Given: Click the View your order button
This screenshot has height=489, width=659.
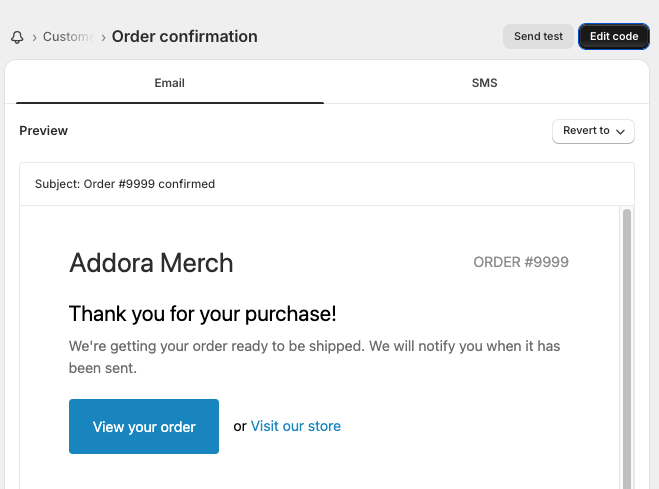Looking at the screenshot, I should tap(144, 427).
